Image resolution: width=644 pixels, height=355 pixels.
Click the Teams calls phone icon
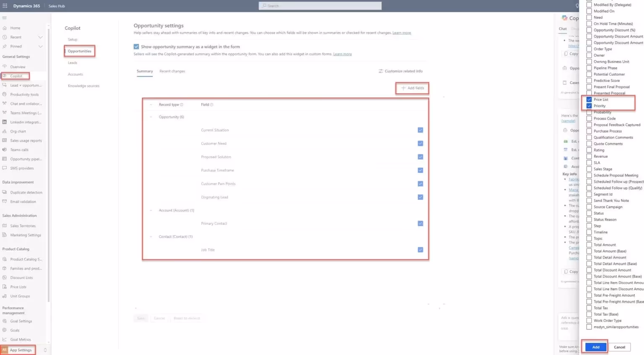point(5,150)
